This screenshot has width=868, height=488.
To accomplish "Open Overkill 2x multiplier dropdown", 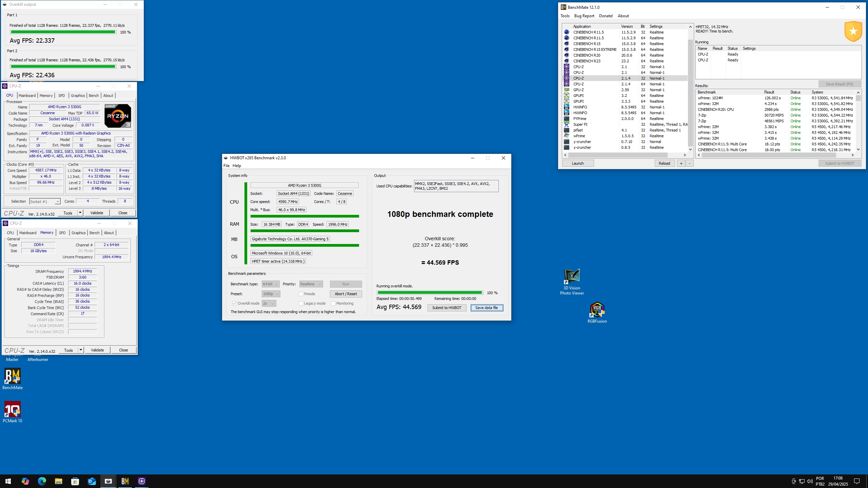I will point(269,303).
